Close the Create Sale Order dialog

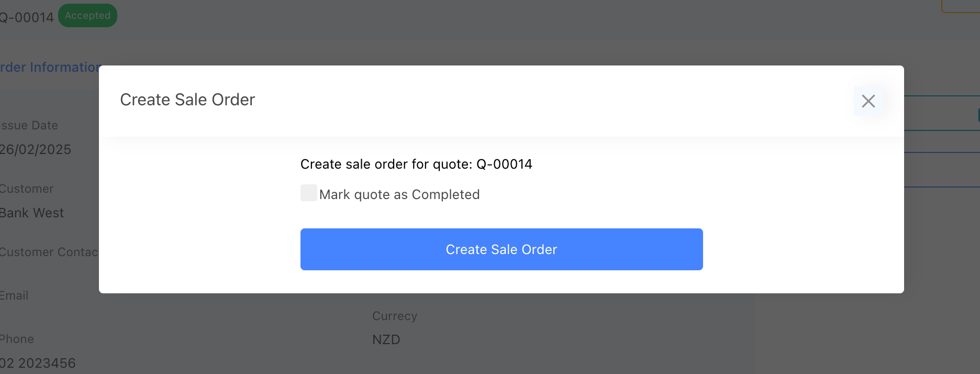click(x=868, y=101)
